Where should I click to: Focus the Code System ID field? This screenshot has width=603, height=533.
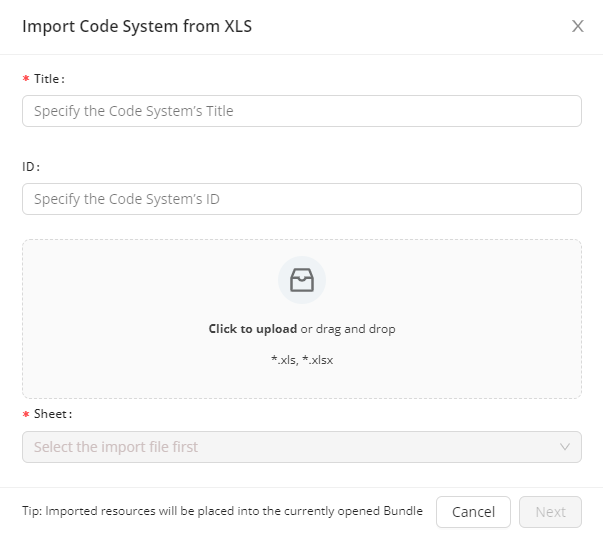pos(301,199)
